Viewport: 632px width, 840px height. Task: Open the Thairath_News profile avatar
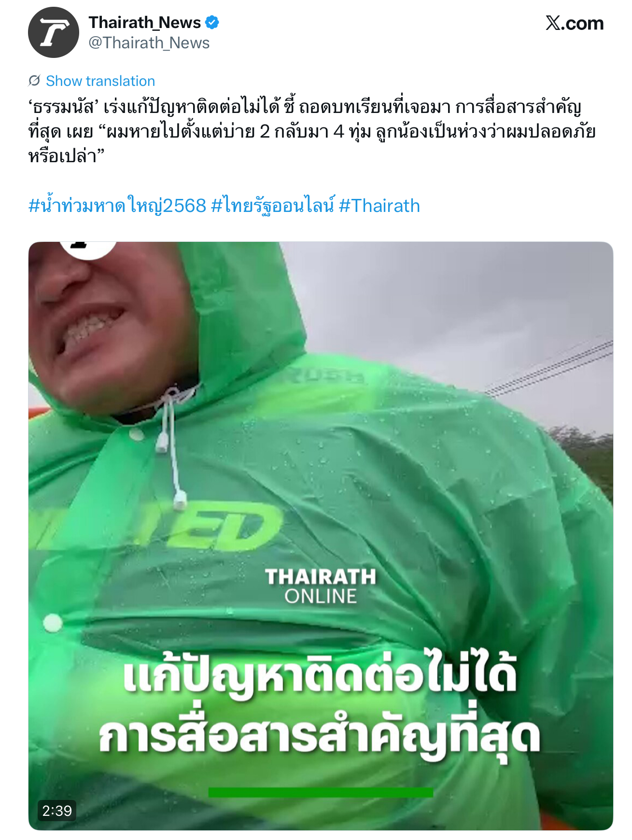pos(54,32)
